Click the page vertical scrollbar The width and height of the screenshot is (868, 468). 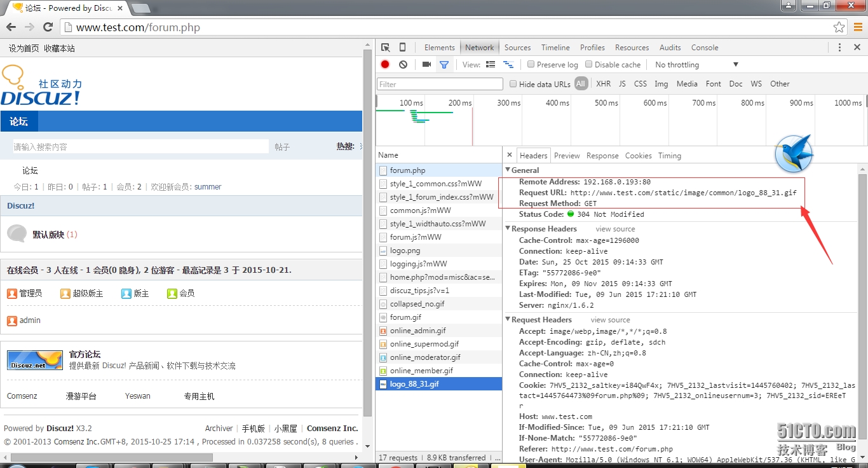367,232
